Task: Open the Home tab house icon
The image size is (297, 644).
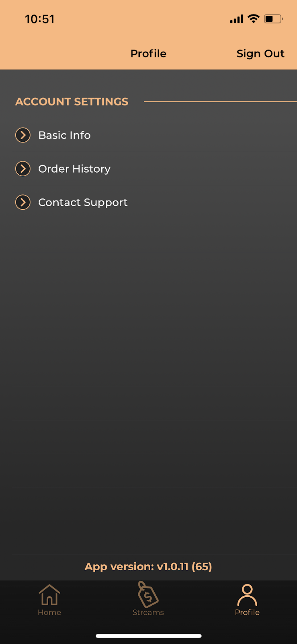Action: (49, 594)
